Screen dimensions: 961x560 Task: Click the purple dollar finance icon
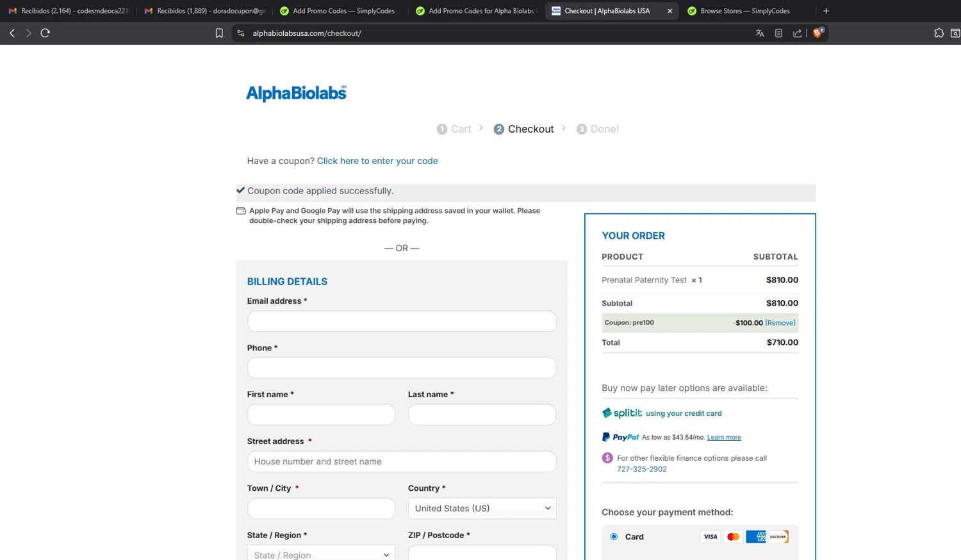click(x=607, y=458)
